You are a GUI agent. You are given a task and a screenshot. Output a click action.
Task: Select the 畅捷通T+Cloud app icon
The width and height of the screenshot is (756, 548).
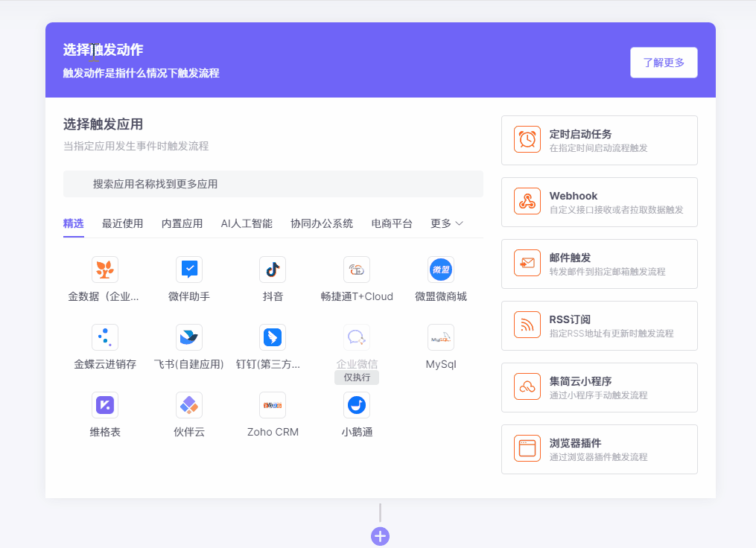(x=357, y=270)
